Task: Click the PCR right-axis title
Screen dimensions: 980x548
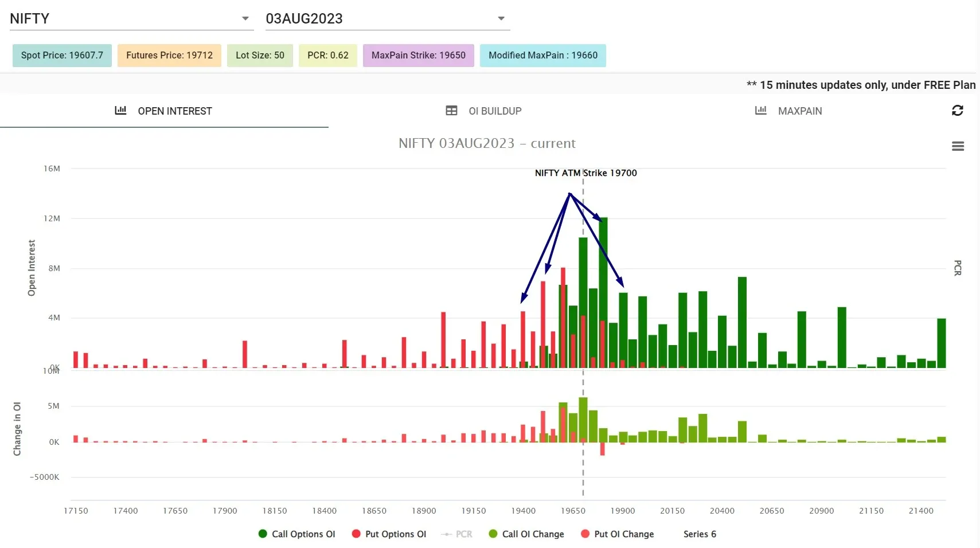Action: pos(958,268)
